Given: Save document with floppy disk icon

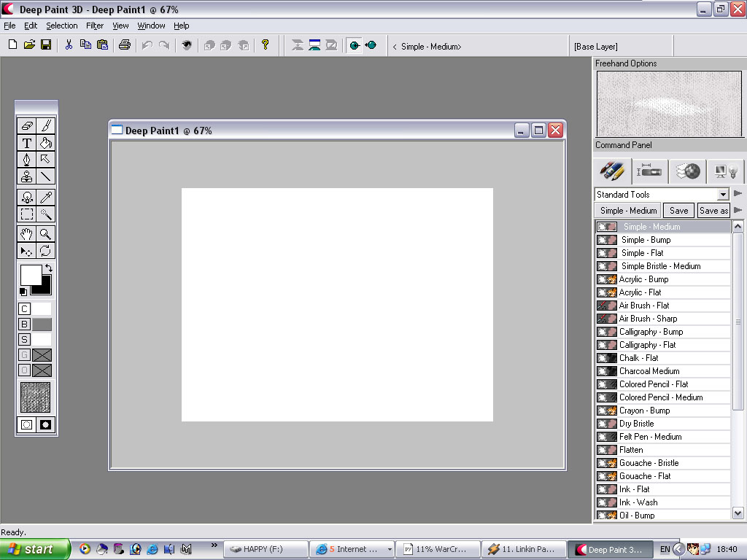Looking at the screenshot, I should 46,44.
